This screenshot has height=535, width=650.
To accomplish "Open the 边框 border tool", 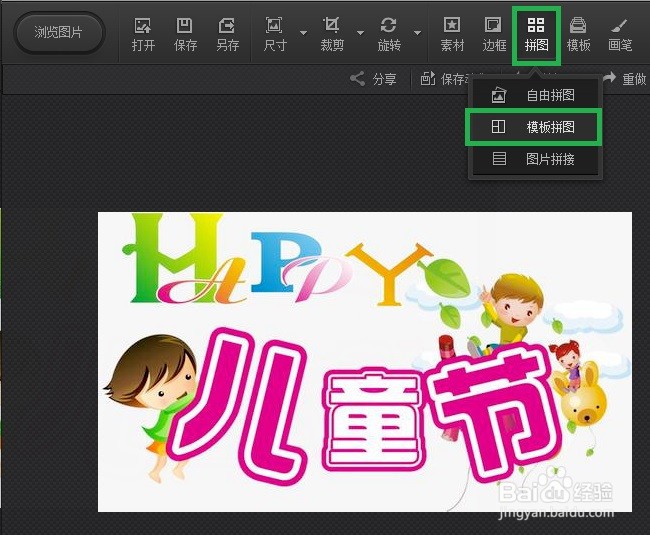I will [x=494, y=35].
